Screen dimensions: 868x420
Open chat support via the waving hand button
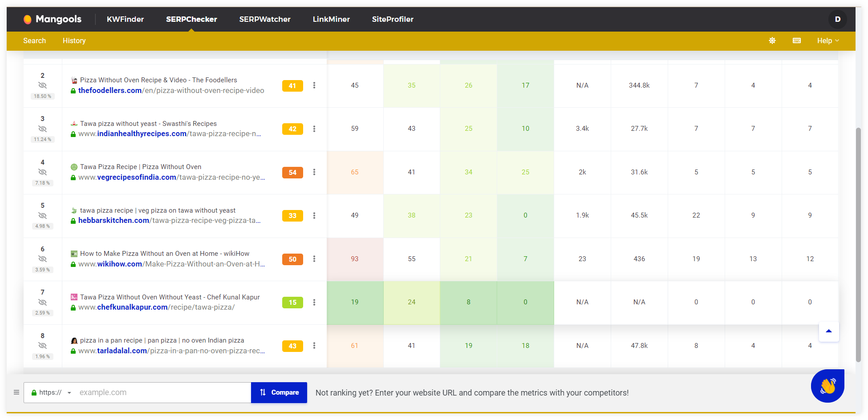click(827, 386)
